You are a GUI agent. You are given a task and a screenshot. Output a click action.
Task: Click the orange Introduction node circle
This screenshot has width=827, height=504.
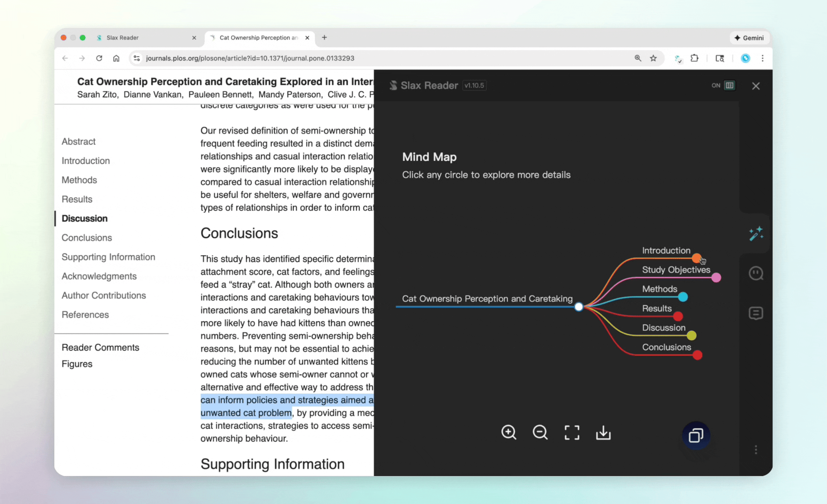click(x=697, y=258)
